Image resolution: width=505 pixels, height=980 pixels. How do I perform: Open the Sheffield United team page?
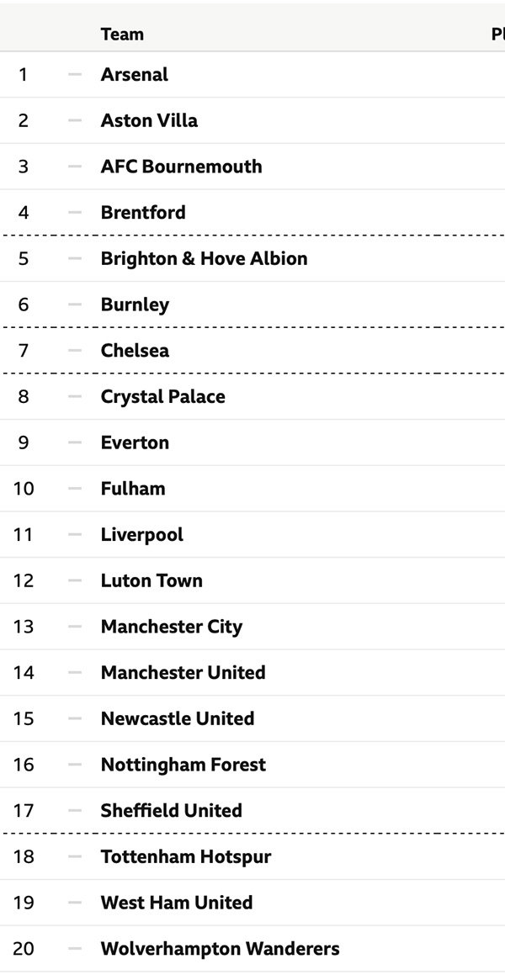[x=171, y=810]
